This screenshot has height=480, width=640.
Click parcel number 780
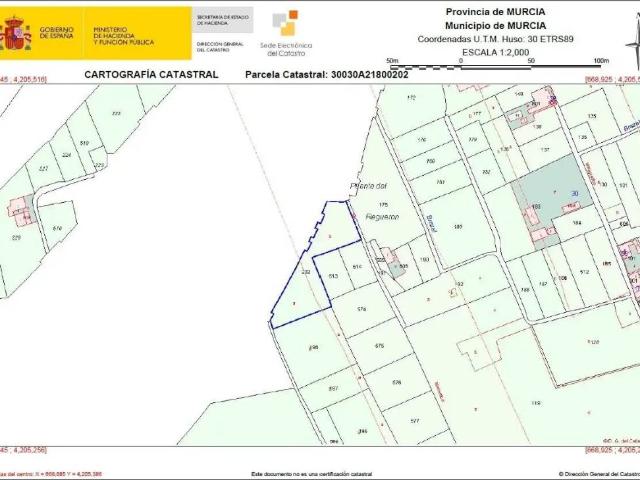tap(430, 161)
